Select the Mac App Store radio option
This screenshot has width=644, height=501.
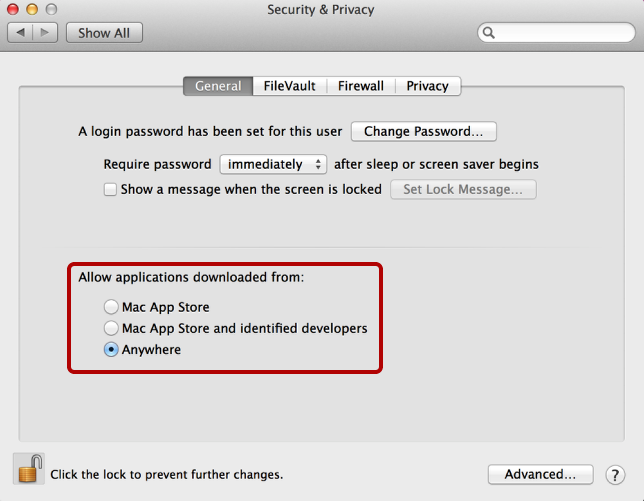[x=111, y=307]
